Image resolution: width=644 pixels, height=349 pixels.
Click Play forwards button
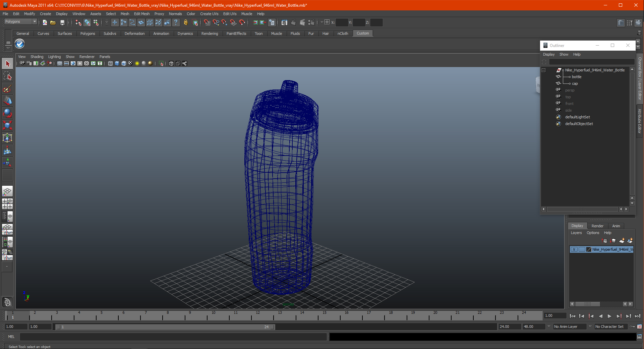coord(609,316)
